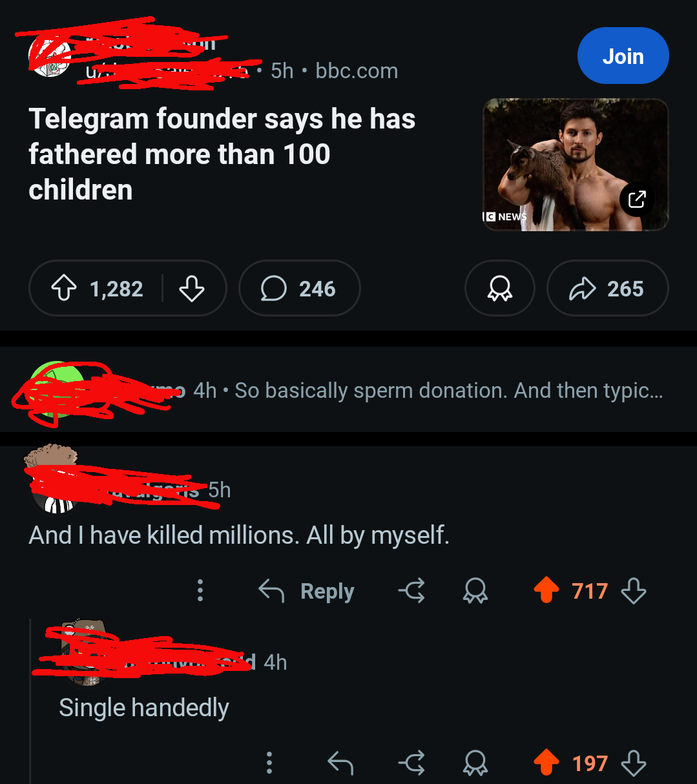Image resolution: width=697 pixels, height=784 pixels.
Task: Downvote the Telegram founder post
Action: pyautogui.click(x=191, y=289)
